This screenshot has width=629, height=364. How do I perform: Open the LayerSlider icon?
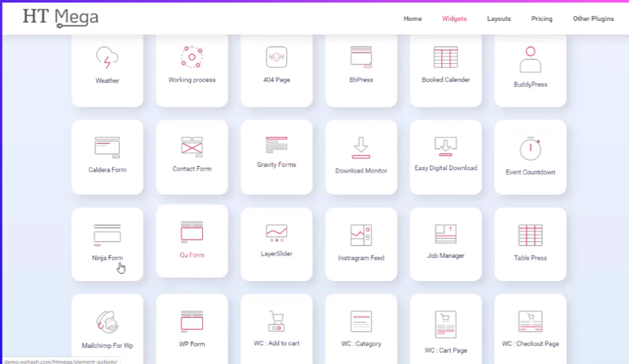[x=277, y=233]
